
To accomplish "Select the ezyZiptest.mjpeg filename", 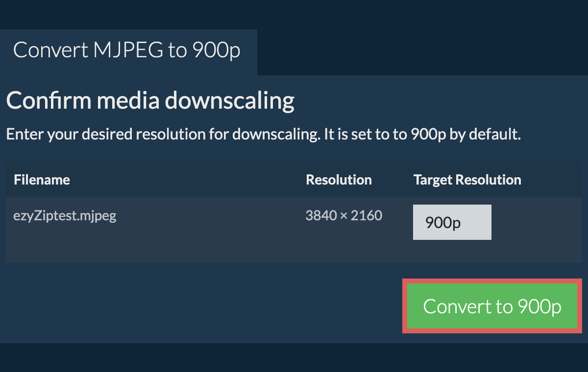I will pyautogui.click(x=65, y=215).
